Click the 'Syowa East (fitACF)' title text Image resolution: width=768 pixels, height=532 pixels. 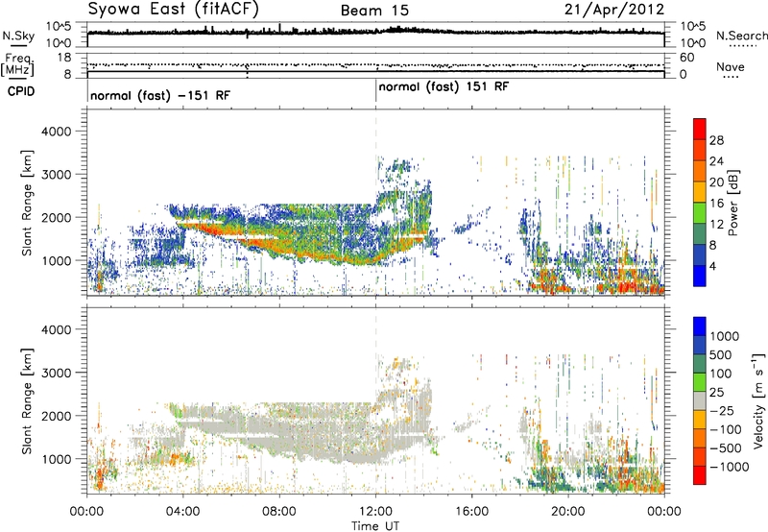point(174,9)
